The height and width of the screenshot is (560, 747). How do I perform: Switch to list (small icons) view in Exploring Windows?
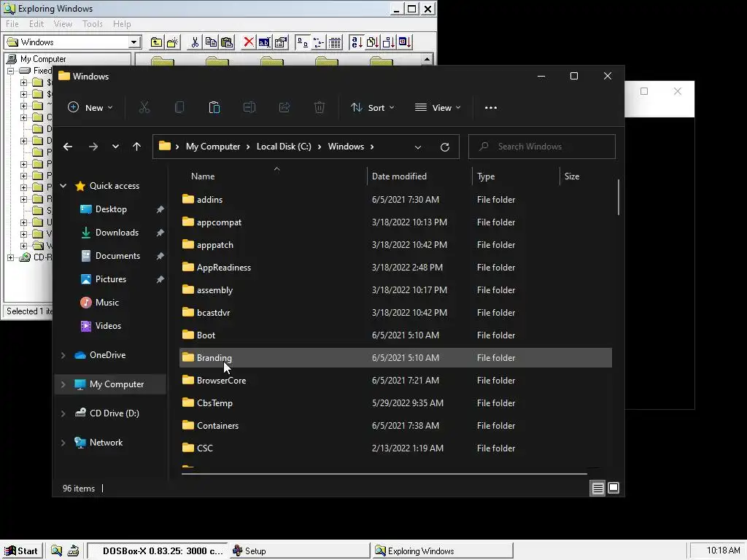tap(318, 42)
